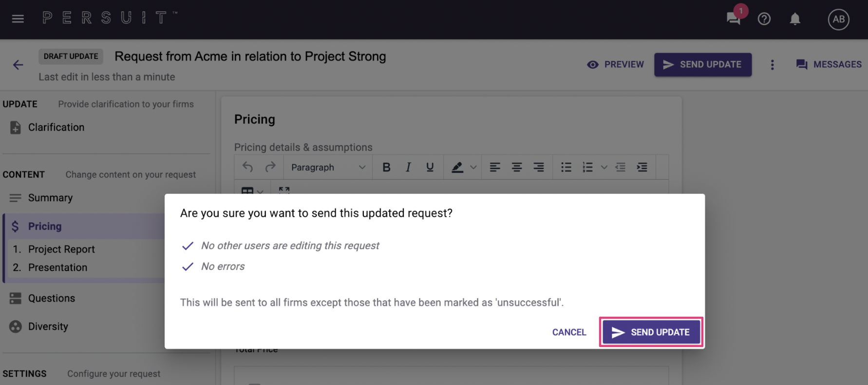Open chat messages icon with notification badge

[734, 19]
